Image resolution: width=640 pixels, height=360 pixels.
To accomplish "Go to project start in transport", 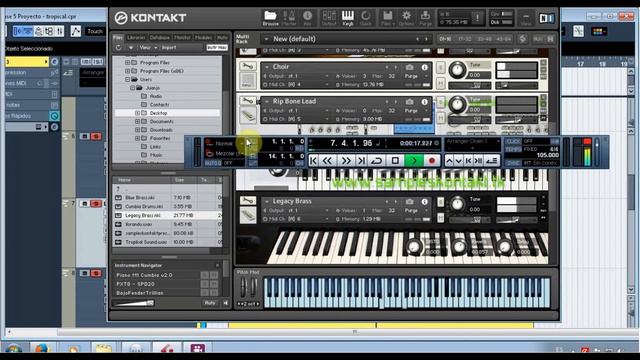I will 313,161.
